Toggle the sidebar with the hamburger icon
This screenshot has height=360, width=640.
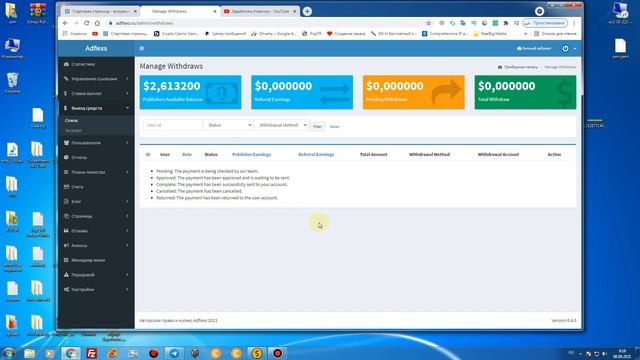pos(142,48)
